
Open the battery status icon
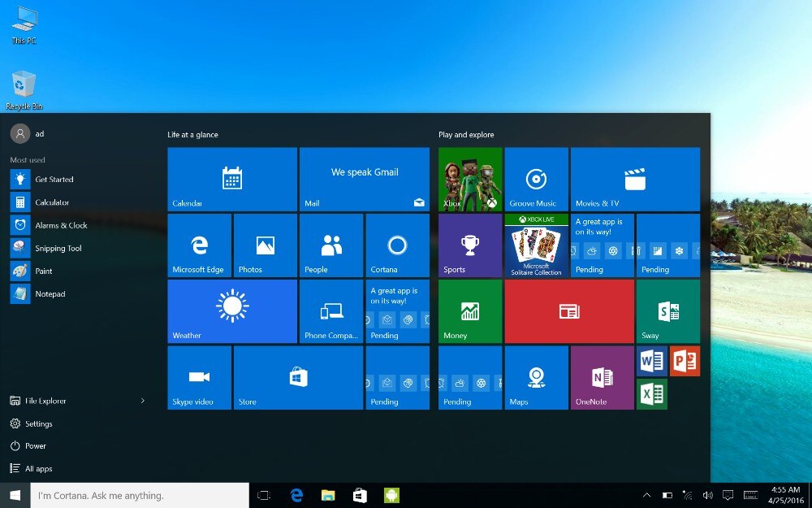(x=667, y=496)
